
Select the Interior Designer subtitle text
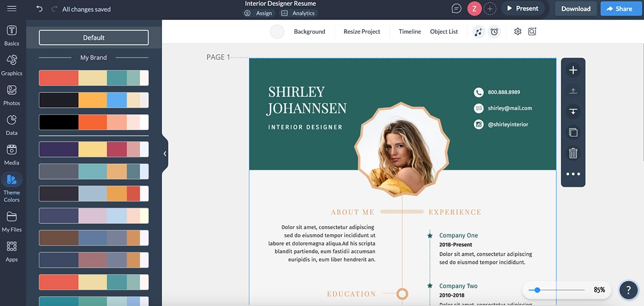point(305,127)
